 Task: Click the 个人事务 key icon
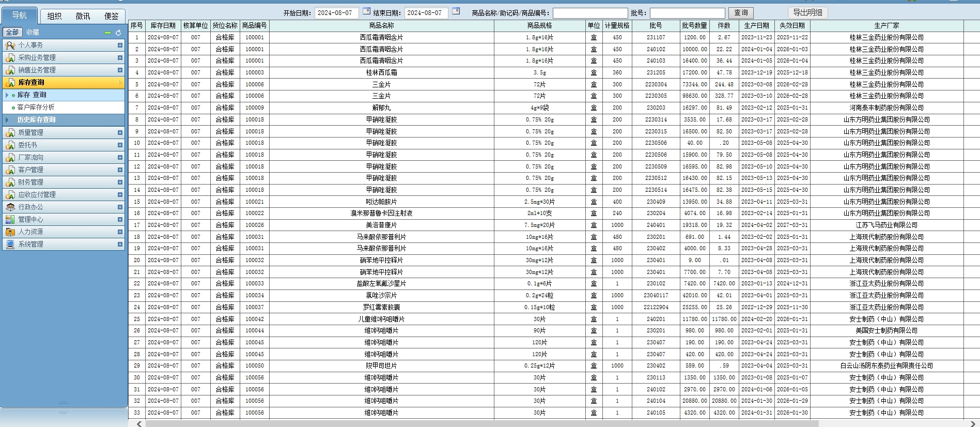pos(10,45)
